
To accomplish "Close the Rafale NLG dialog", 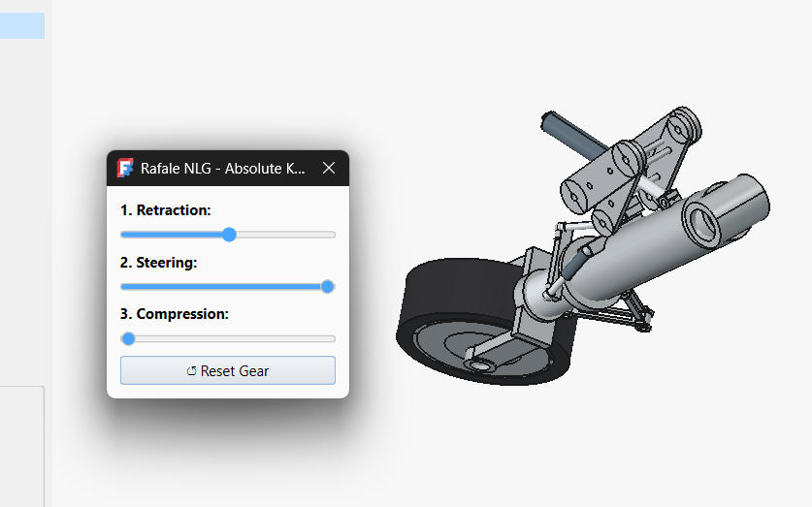I will point(329,168).
